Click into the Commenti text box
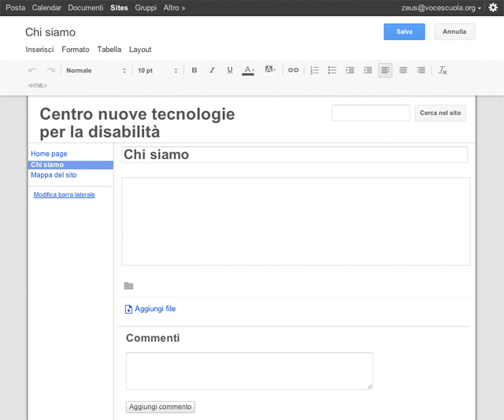The image size is (504, 420). click(x=249, y=370)
